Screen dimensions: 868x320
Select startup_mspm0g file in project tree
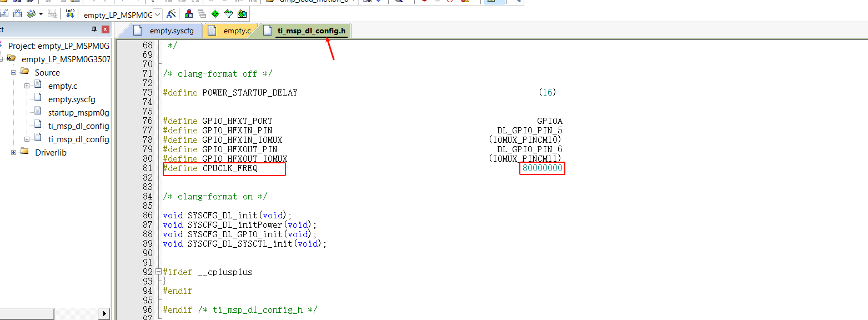[78, 113]
